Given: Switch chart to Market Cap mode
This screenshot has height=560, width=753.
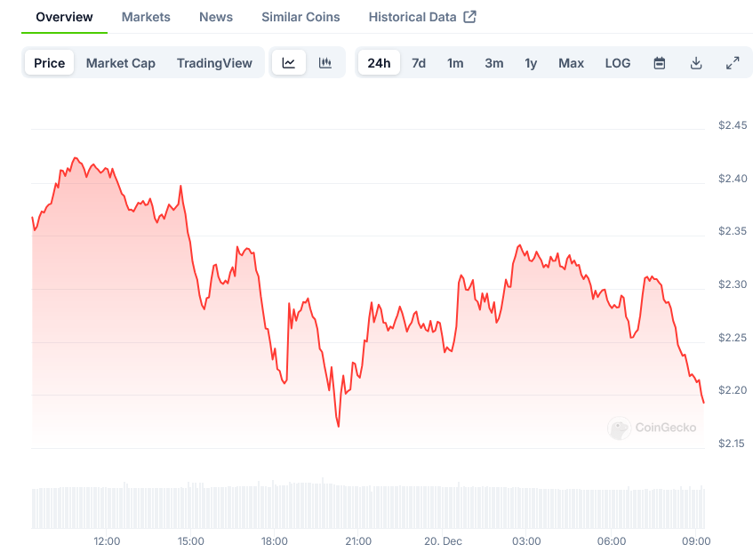Looking at the screenshot, I should coord(121,63).
